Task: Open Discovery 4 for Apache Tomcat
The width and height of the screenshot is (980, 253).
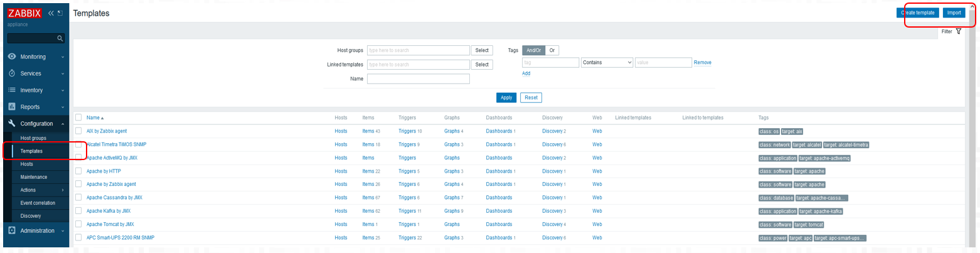Action: click(x=554, y=224)
